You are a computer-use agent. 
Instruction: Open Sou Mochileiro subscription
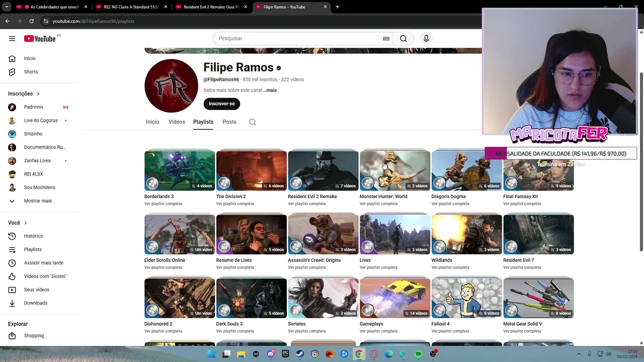[40, 188]
